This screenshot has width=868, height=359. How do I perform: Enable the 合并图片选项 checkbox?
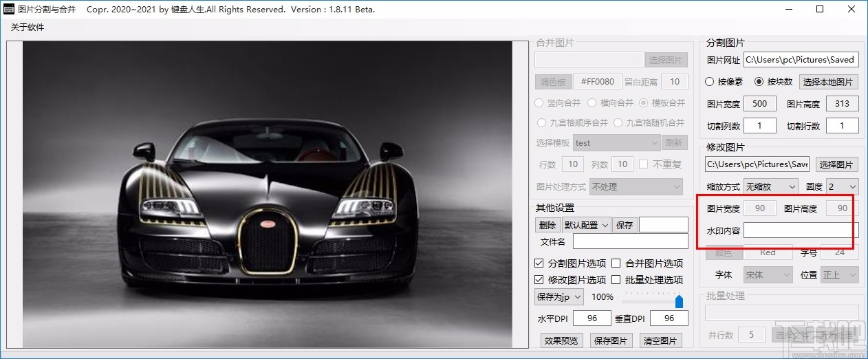(616, 263)
